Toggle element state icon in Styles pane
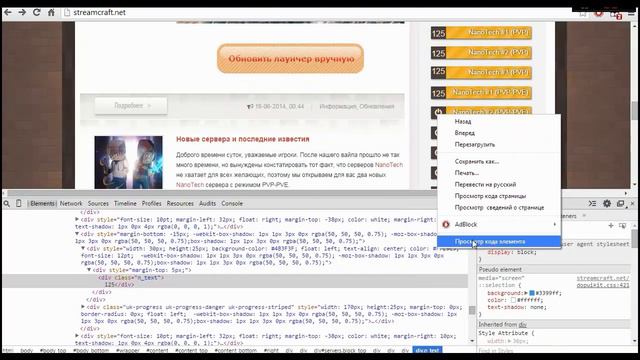Image resolution: width=640 pixels, height=360 pixels. (622, 225)
